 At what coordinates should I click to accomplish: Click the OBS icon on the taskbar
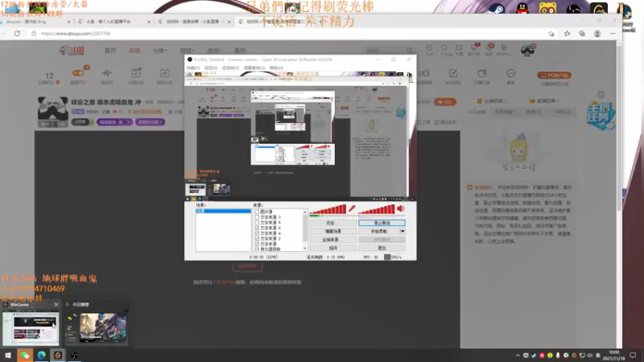(74, 355)
